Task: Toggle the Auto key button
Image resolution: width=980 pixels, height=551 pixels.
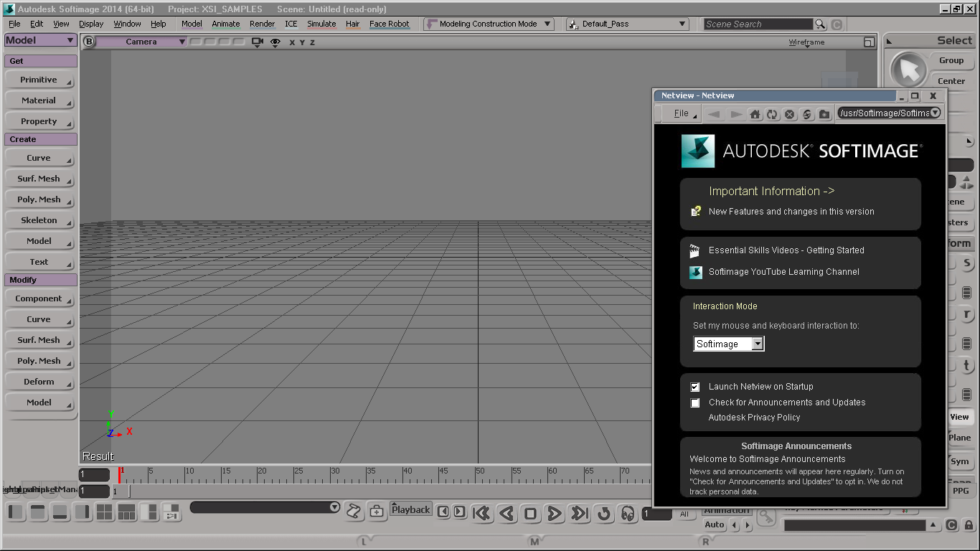Action: click(x=715, y=525)
